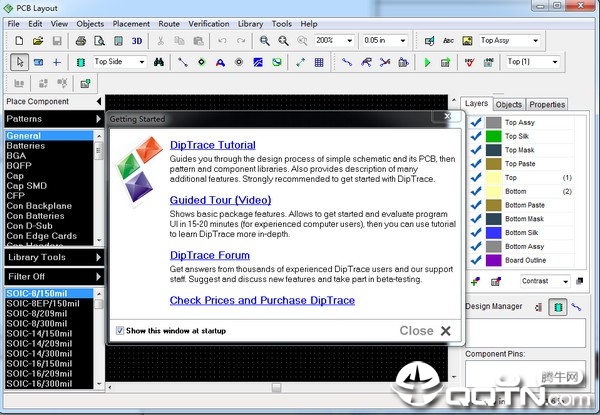Click the green Top Silk color swatch
600x415 pixels.
pyautogui.click(x=494, y=136)
